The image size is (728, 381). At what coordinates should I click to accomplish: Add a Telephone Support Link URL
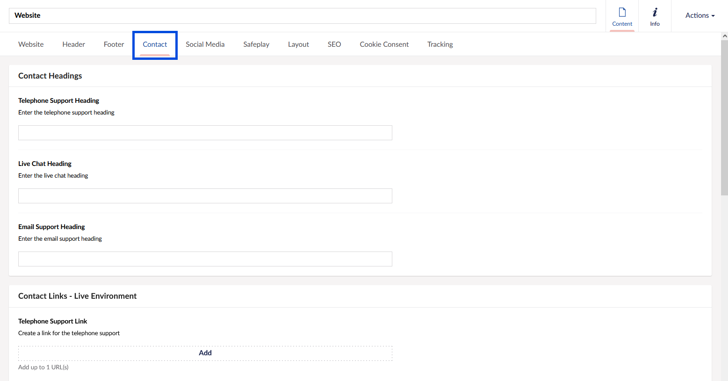click(x=205, y=353)
